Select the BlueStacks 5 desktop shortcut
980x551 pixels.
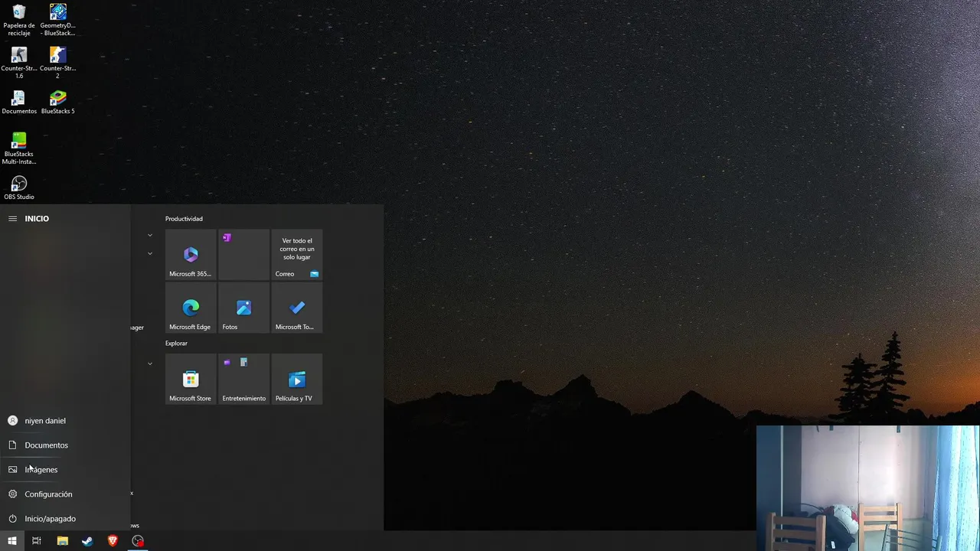click(57, 103)
